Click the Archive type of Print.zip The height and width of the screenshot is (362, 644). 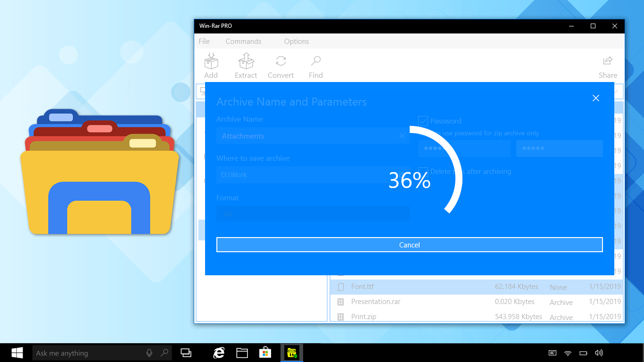tap(561, 317)
